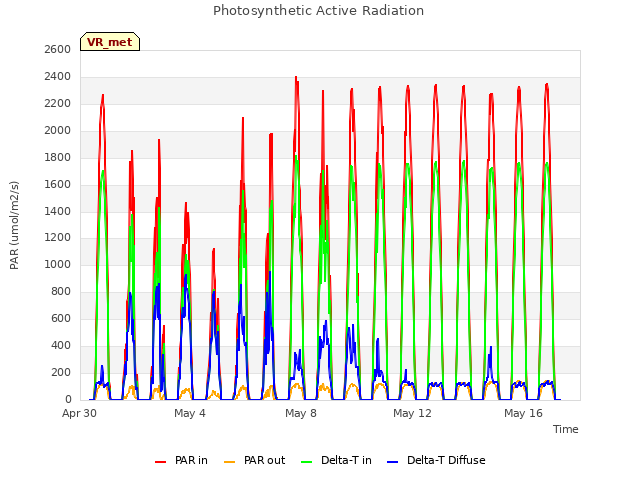Click the Time x-axis label
This screenshot has width=640, height=480.
565,429
